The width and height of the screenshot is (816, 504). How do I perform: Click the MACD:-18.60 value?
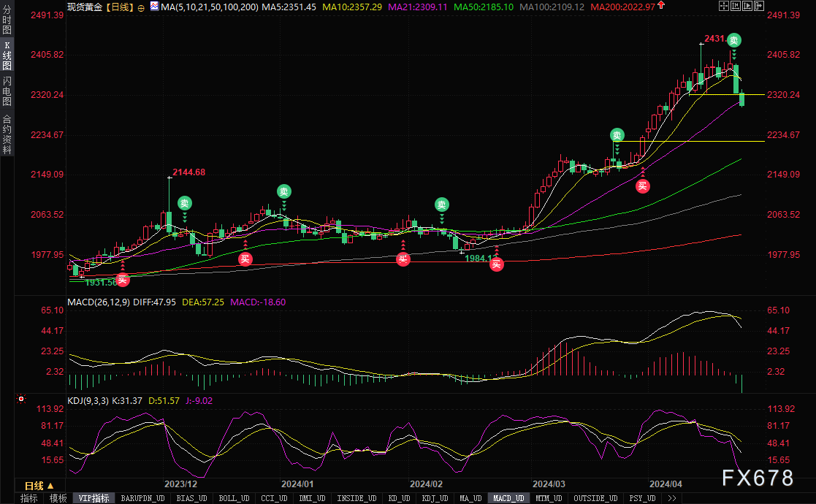coord(258,302)
